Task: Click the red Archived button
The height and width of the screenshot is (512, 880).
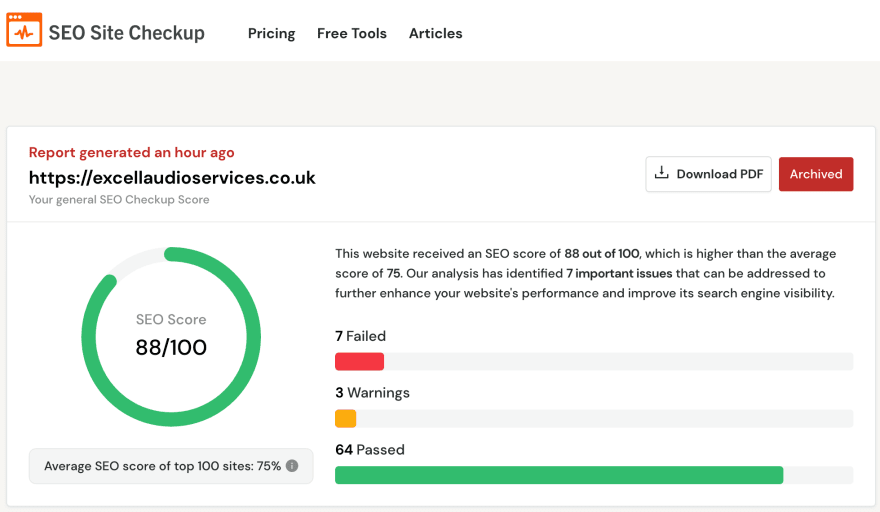Action: [816, 174]
